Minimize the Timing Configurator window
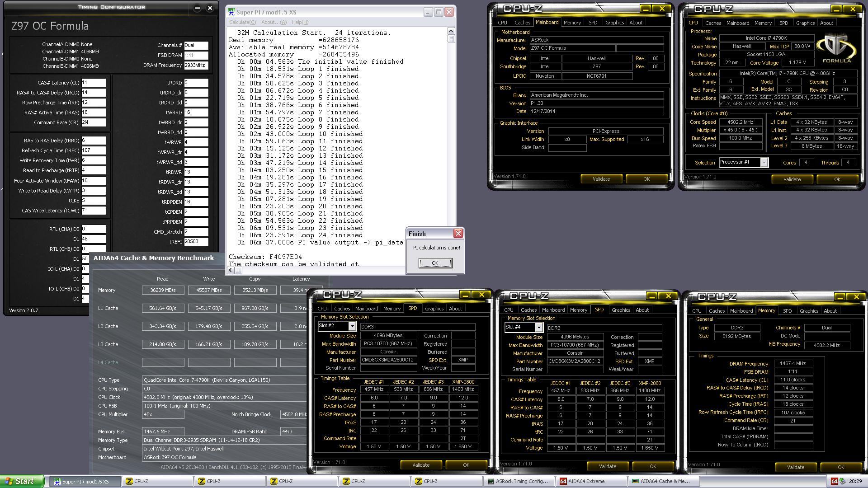Image resolution: width=868 pixels, height=488 pixels. coord(197,8)
